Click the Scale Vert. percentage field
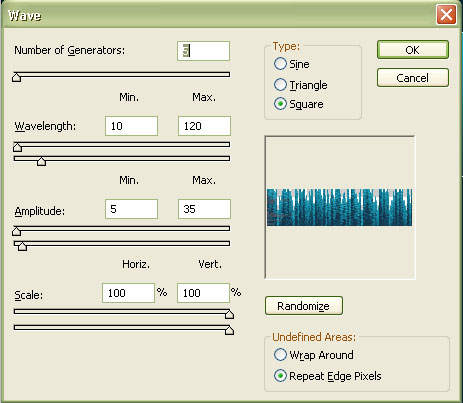The image size is (463, 403). pyautogui.click(x=203, y=293)
